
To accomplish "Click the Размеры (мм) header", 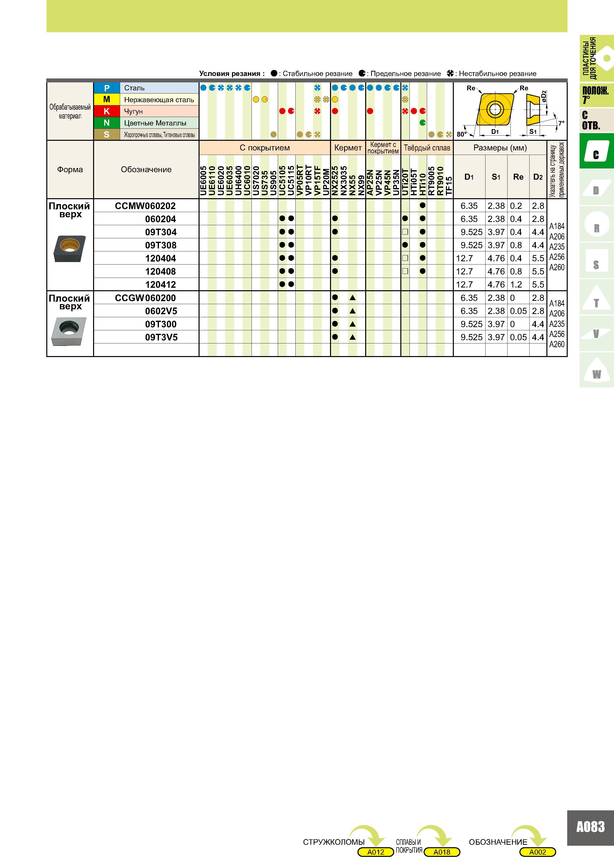I will tap(500, 148).
